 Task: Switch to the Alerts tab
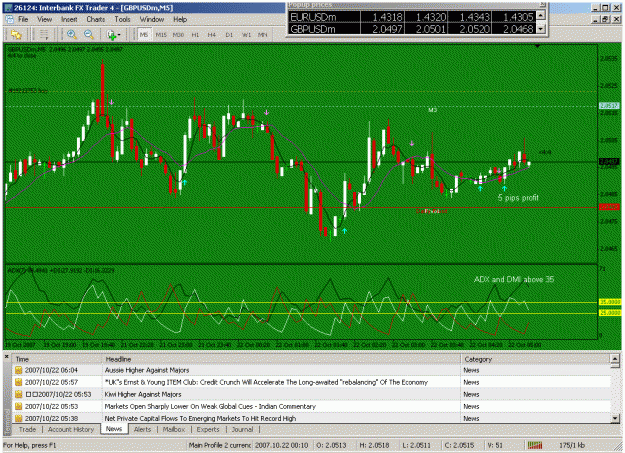coord(142,429)
